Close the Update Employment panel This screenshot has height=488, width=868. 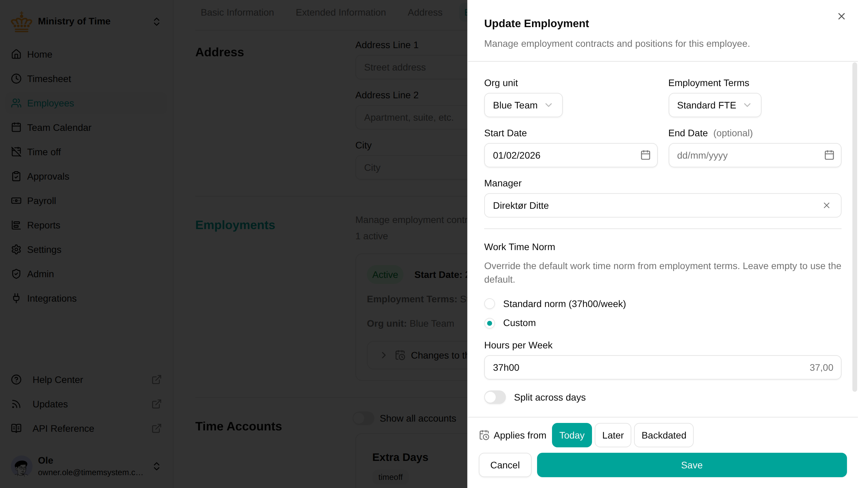[841, 16]
